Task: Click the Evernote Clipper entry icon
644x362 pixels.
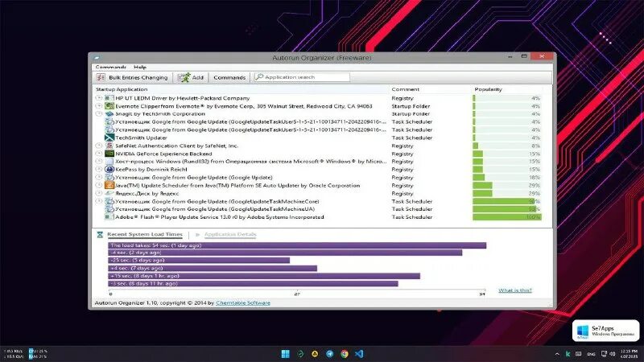Action: tap(109, 106)
